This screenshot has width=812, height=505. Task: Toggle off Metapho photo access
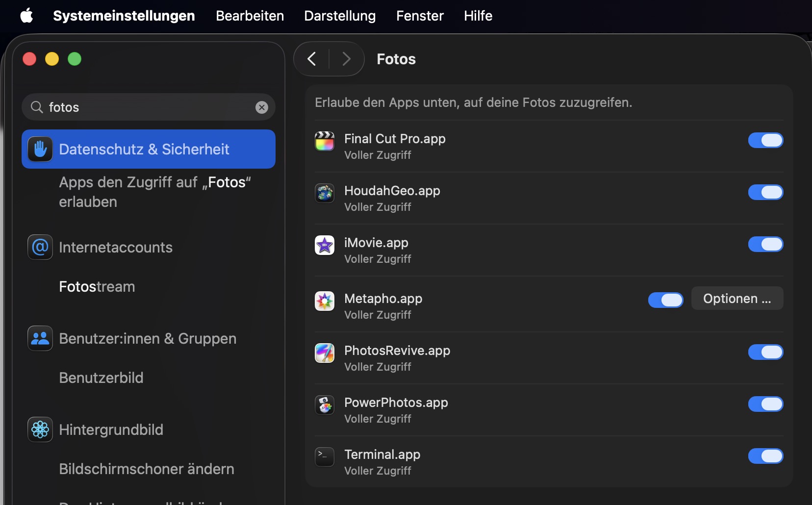click(665, 300)
